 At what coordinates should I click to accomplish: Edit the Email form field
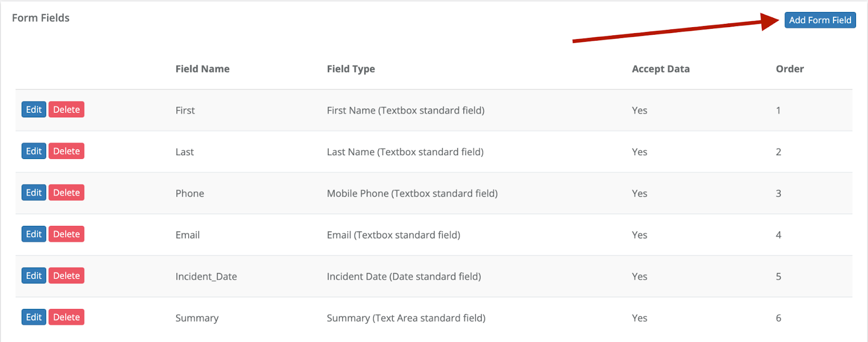coord(34,234)
